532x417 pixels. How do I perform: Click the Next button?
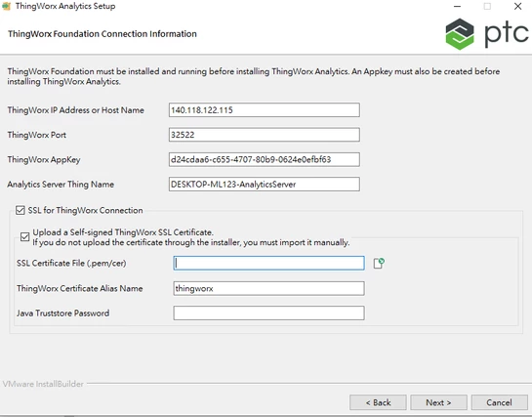(x=438, y=402)
